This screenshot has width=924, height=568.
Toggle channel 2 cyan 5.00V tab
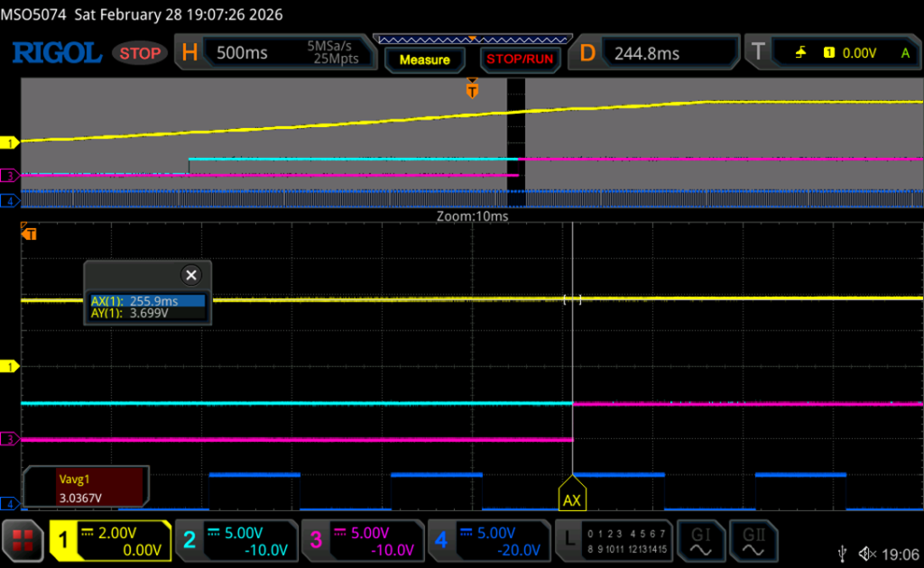pos(235,541)
